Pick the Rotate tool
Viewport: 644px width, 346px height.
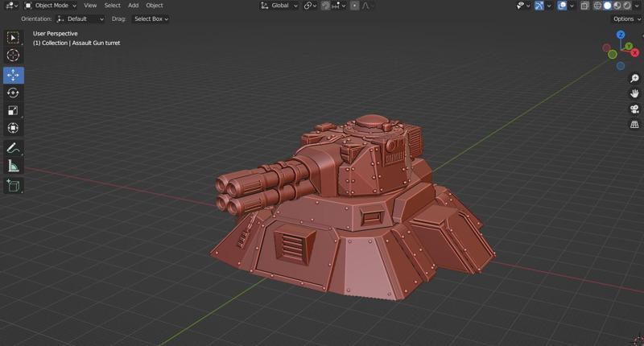(13, 93)
